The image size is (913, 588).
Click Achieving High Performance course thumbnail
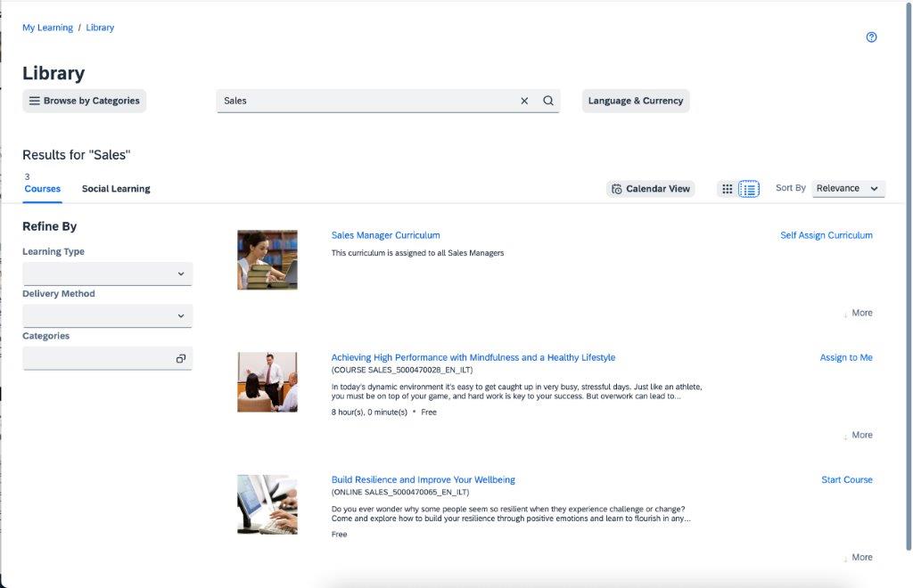coord(267,381)
